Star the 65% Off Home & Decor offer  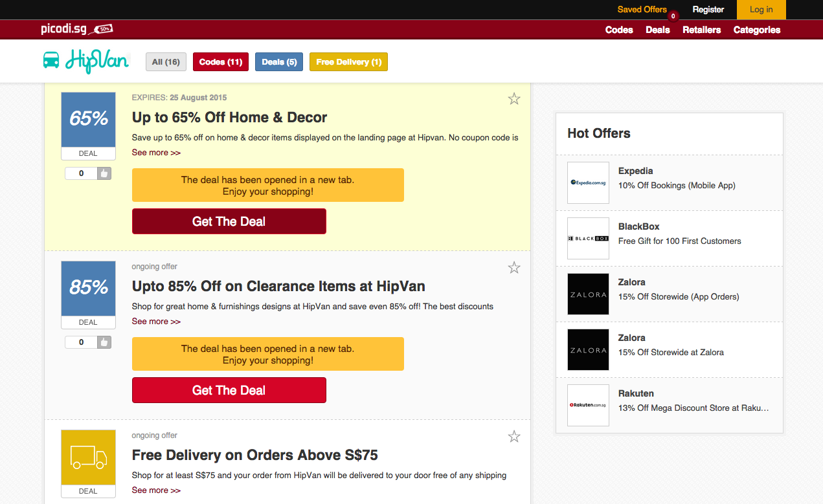pyautogui.click(x=514, y=98)
